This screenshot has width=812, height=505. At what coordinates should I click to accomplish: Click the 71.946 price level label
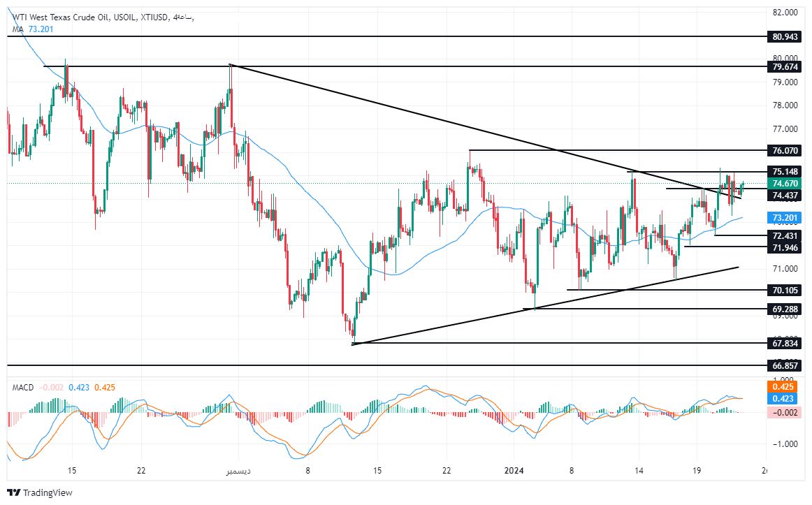tap(785, 247)
